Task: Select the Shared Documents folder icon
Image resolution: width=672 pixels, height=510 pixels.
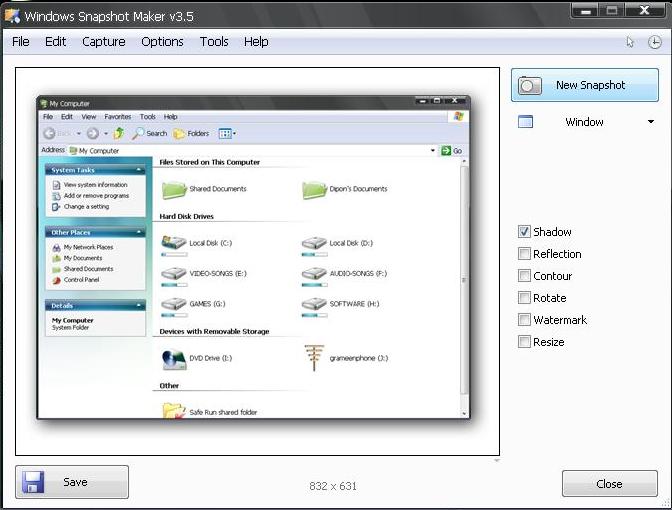Action: click(174, 190)
